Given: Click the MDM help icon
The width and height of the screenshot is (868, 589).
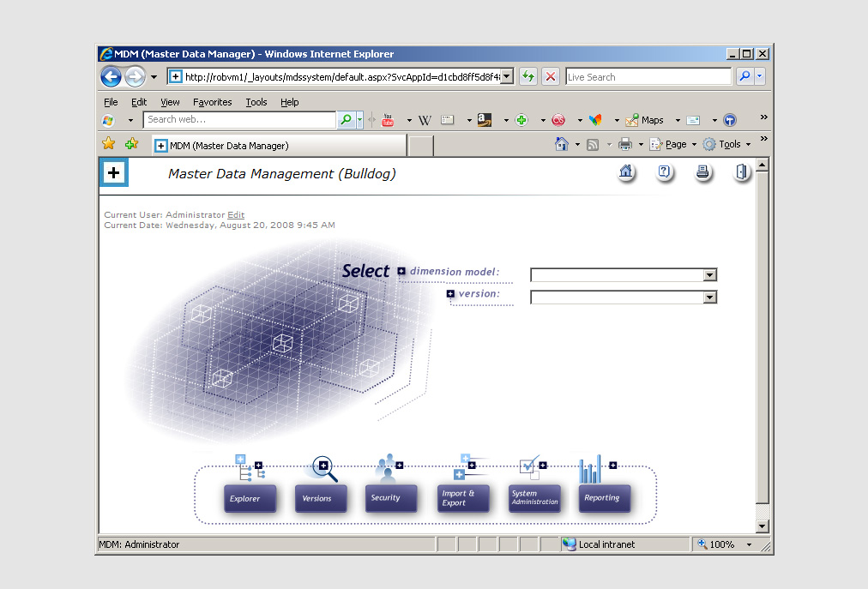Looking at the screenshot, I should point(664,172).
